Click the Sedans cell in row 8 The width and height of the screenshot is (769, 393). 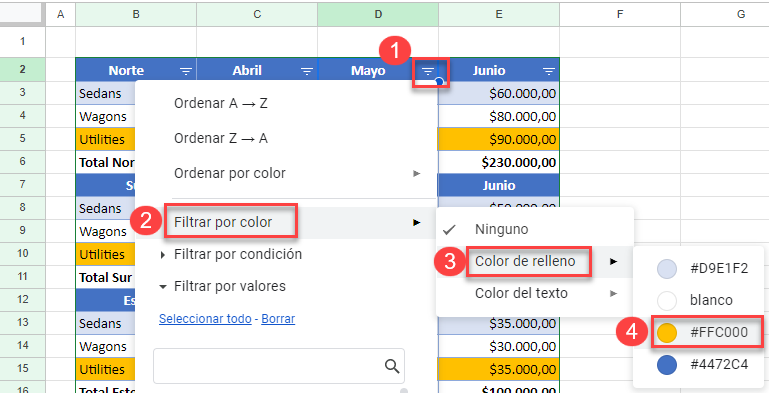point(105,209)
